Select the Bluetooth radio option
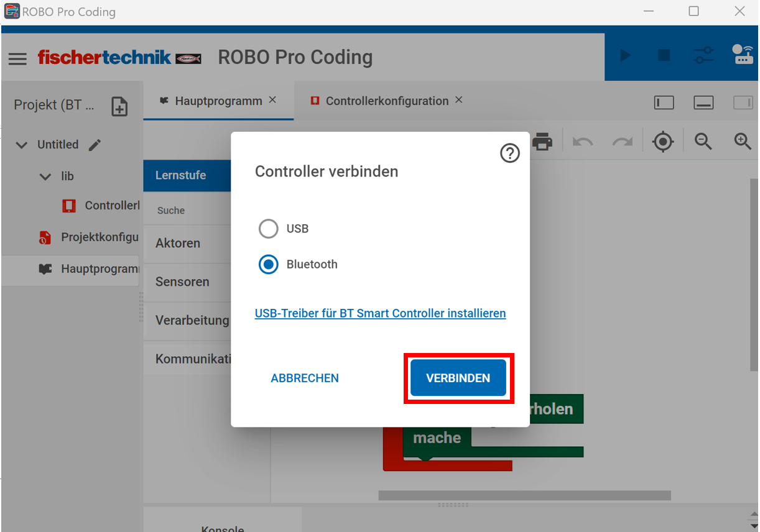760x532 pixels. [269, 265]
